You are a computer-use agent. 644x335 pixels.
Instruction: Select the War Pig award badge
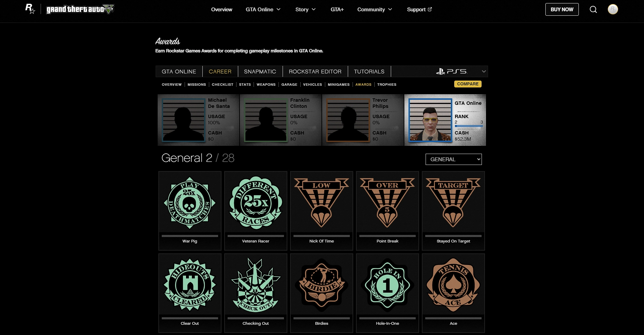coord(190,203)
